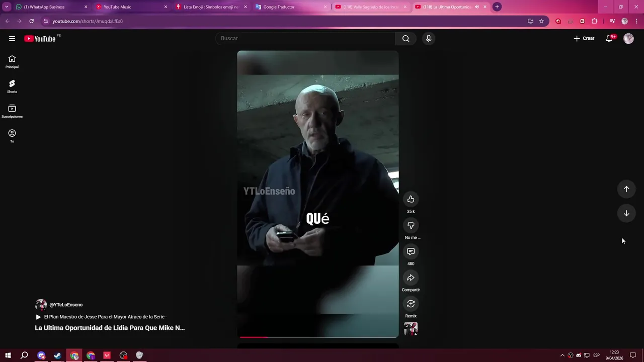Go back in the browser
Viewport: 644px width, 362px height.
pos(7,21)
